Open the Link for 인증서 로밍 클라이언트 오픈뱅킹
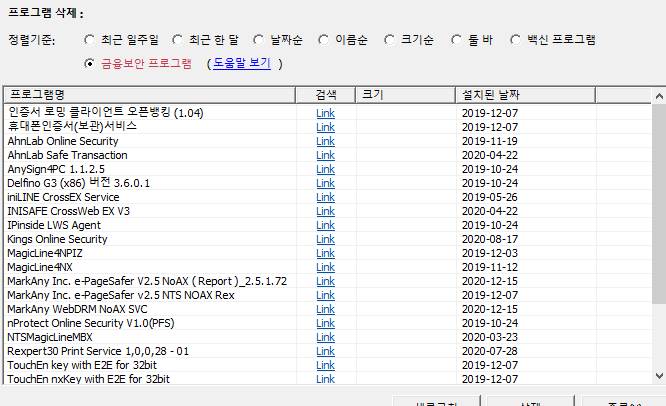The height and width of the screenshot is (406, 666). [x=325, y=113]
